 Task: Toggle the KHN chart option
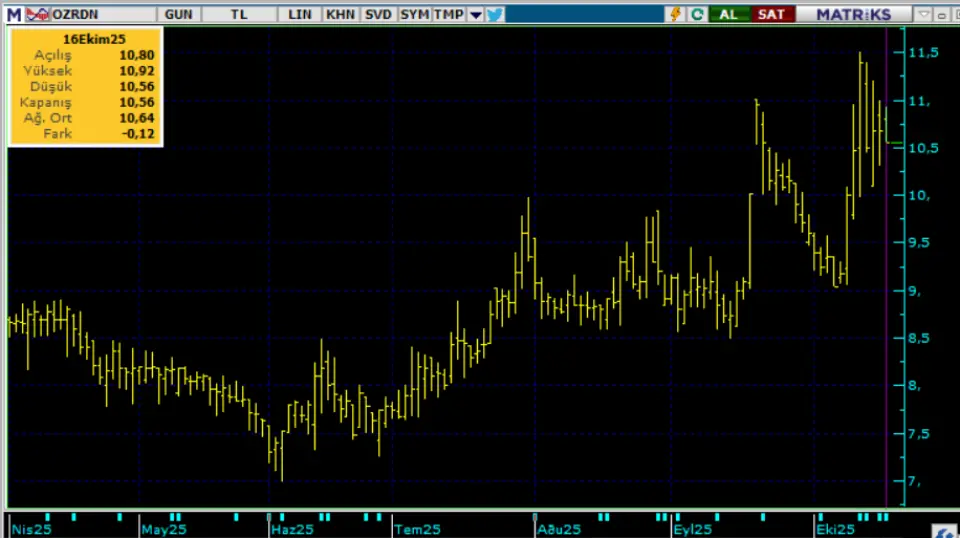pos(340,14)
